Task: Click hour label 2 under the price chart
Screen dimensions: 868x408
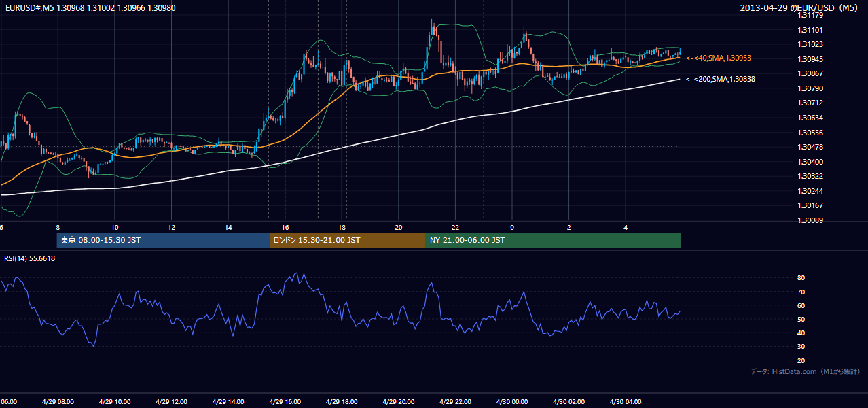Action: (x=569, y=227)
